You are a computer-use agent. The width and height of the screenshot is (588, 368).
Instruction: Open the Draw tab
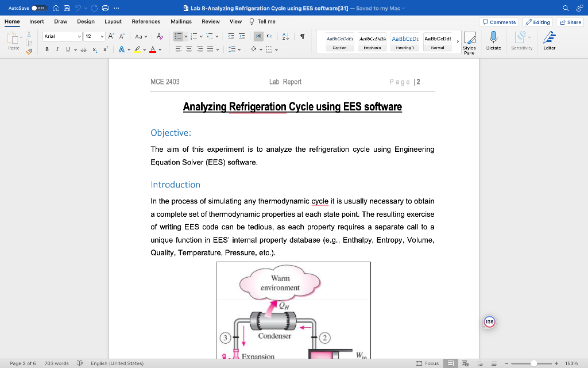pyautogui.click(x=61, y=21)
